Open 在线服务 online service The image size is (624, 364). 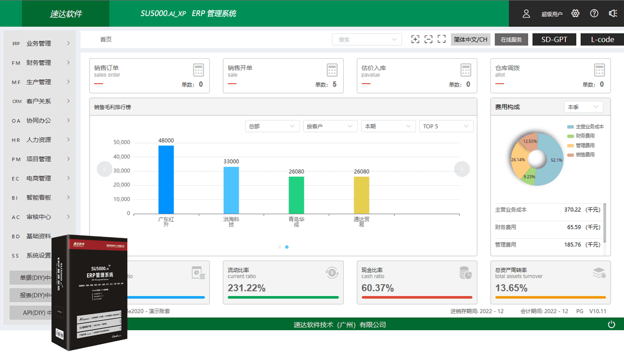coord(511,39)
